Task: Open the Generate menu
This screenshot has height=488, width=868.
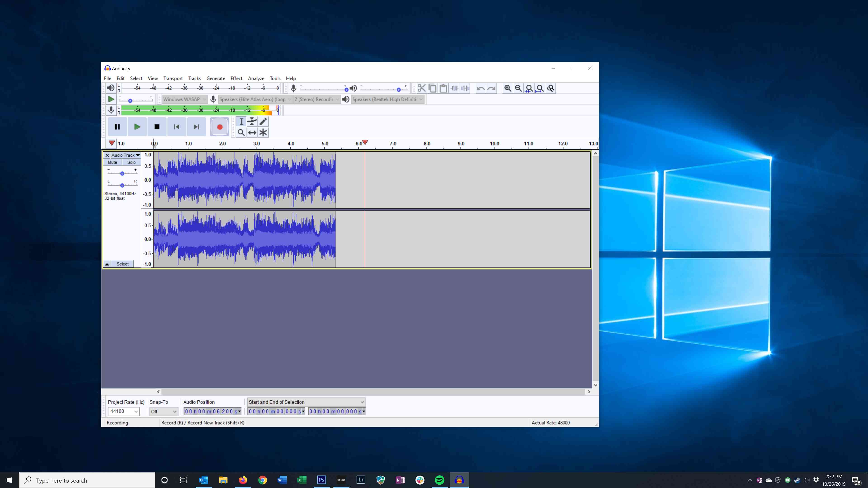Action: pyautogui.click(x=216, y=78)
